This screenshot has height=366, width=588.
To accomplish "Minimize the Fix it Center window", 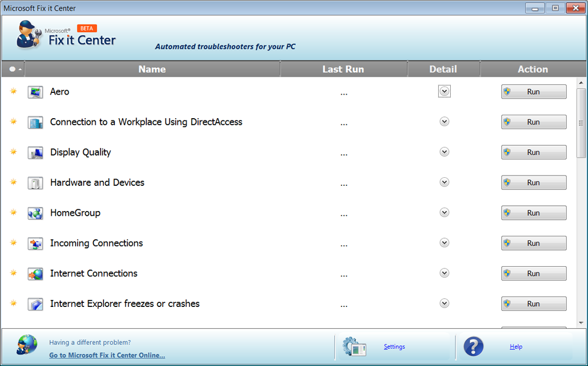I will coord(535,8).
